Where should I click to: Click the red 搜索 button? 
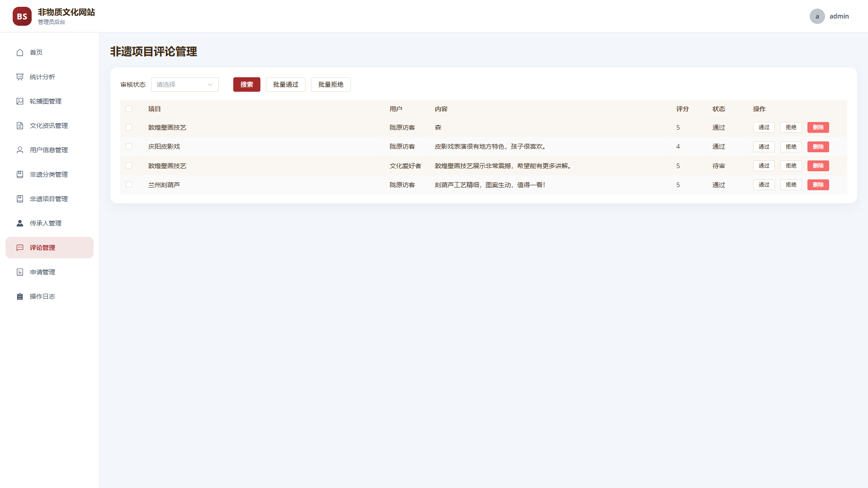click(x=247, y=84)
